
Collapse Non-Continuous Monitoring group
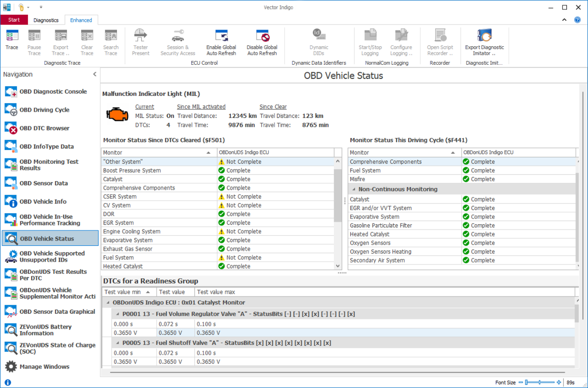tap(354, 189)
